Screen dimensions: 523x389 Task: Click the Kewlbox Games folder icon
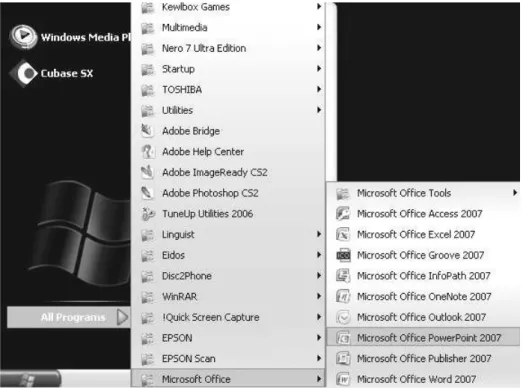click(x=148, y=7)
